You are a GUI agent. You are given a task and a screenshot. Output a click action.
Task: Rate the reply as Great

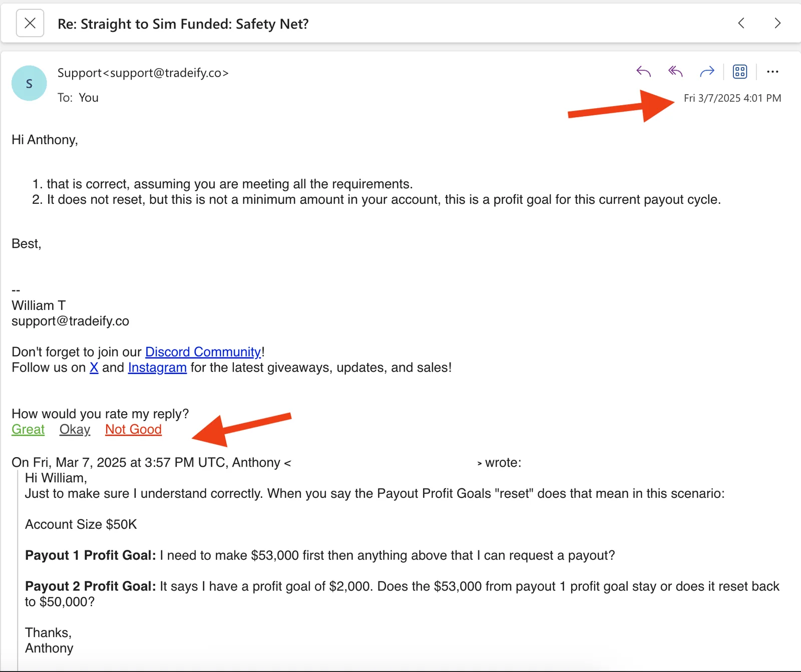pos(28,429)
